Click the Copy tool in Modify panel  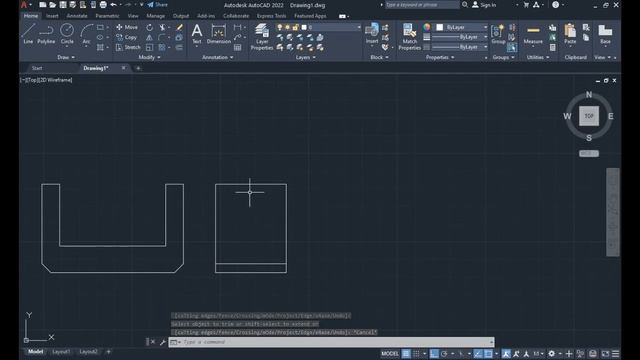pyautogui.click(x=127, y=37)
